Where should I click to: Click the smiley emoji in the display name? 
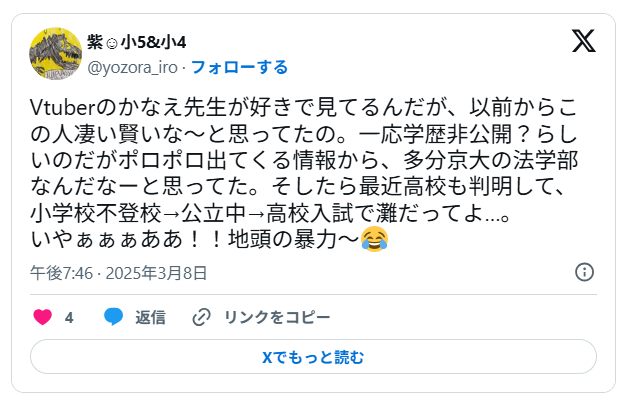click(x=112, y=43)
